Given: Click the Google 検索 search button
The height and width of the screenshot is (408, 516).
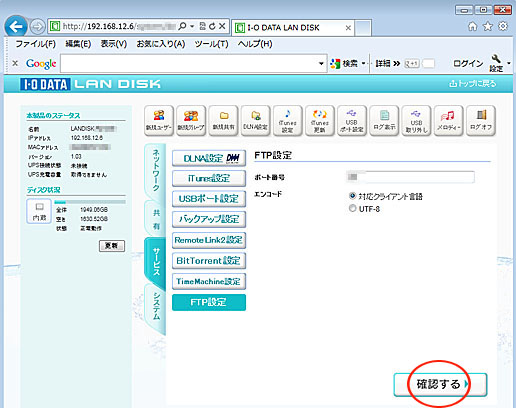Looking at the screenshot, I should pyautogui.click(x=345, y=63).
